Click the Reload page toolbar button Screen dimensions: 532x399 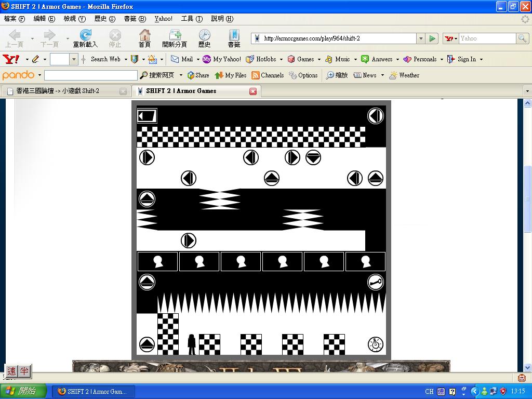tap(85, 38)
